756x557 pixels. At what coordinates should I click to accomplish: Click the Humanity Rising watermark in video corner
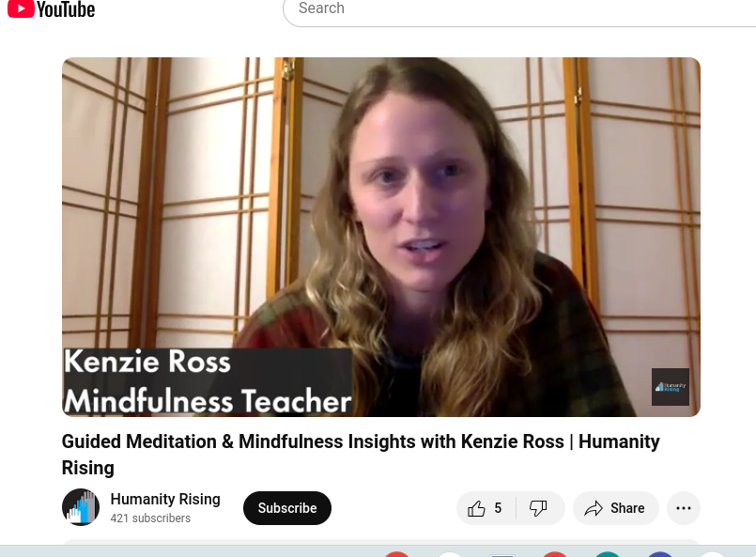(x=671, y=387)
